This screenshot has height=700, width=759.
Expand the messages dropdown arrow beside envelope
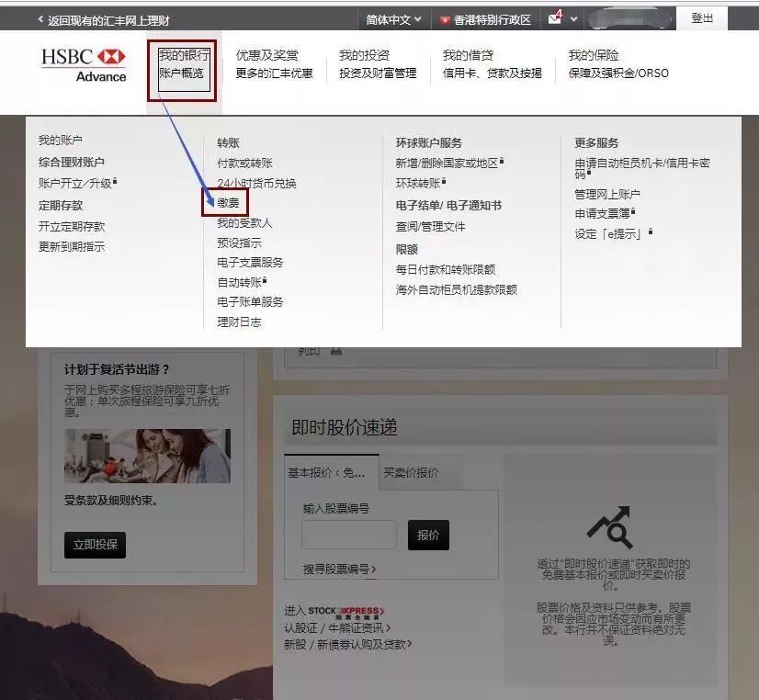pos(574,19)
